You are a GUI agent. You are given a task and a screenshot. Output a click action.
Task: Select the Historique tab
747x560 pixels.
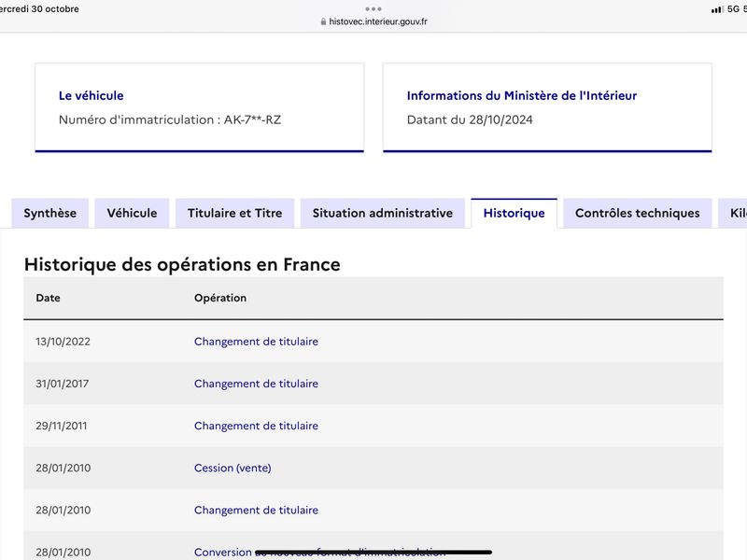point(514,213)
